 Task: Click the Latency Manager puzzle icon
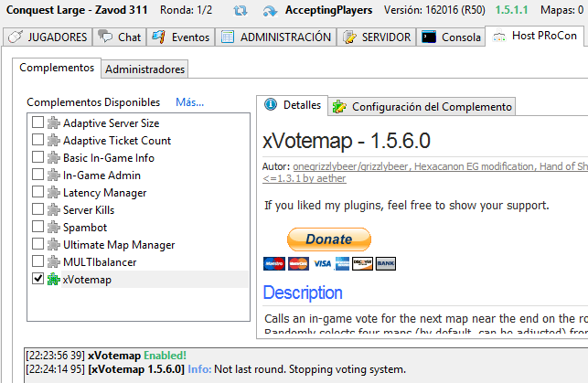(53, 193)
